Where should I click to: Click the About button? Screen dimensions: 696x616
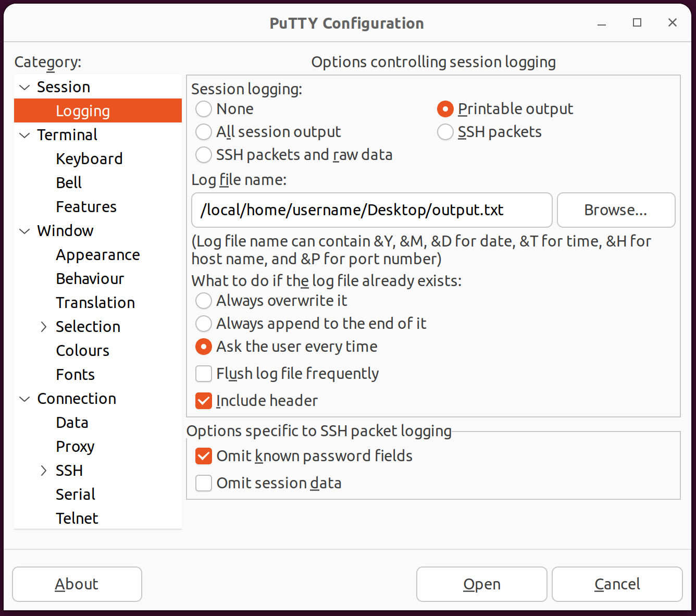77,584
